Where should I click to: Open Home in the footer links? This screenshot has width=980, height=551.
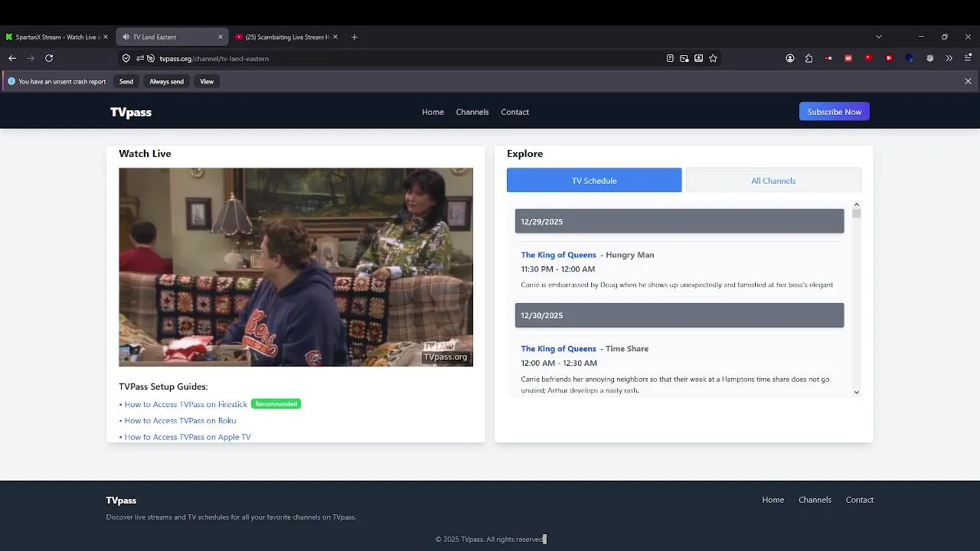pos(773,500)
